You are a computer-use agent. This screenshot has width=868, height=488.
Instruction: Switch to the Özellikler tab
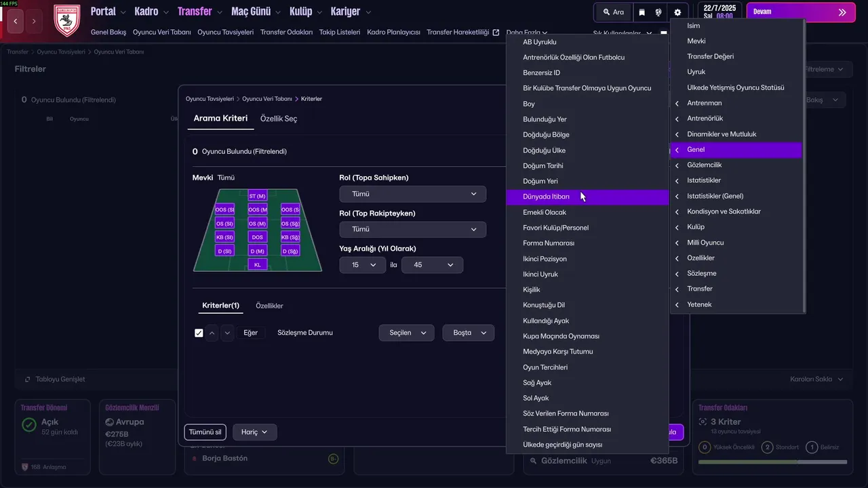point(269,306)
